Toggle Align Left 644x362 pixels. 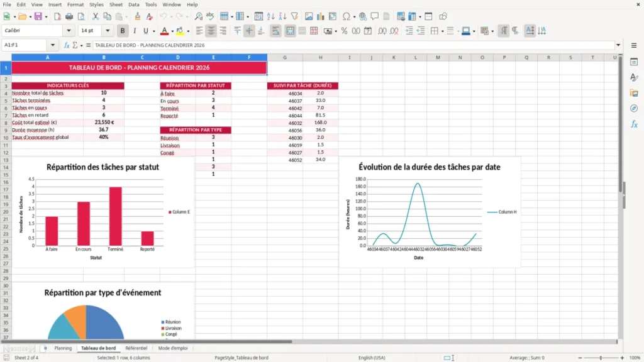199,31
